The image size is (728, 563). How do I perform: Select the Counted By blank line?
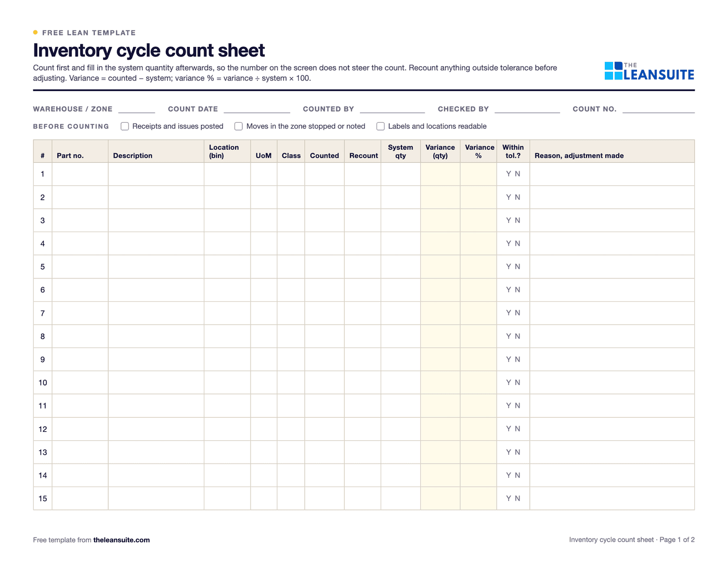(392, 109)
